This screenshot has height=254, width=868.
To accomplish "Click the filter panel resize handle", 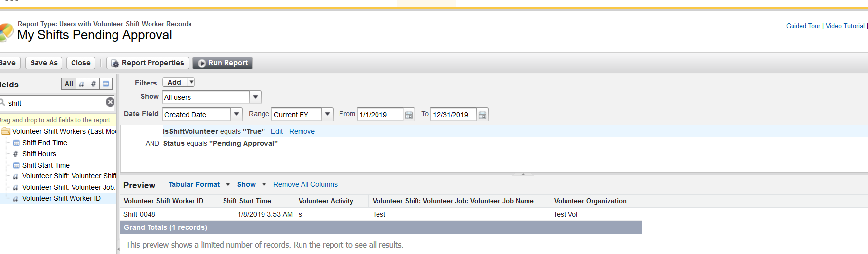I will [x=523, y=174].
